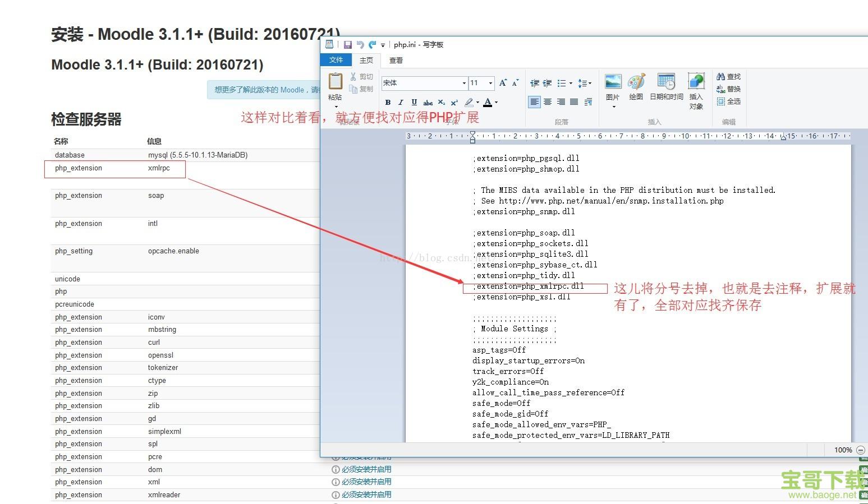
Task: Click the Insert object (插入对象) icon
Action: coord(696,82)
